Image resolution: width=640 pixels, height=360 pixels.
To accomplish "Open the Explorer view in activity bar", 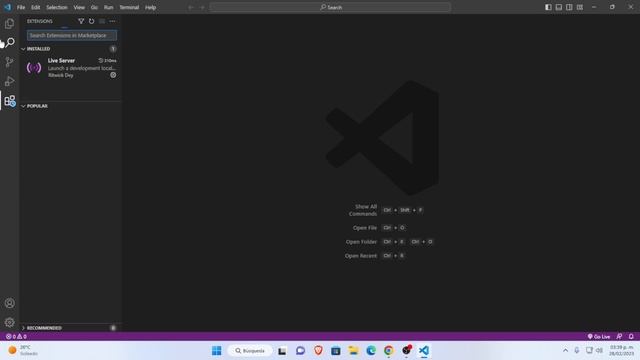I will pyautogui.click(x=9, y=24).
